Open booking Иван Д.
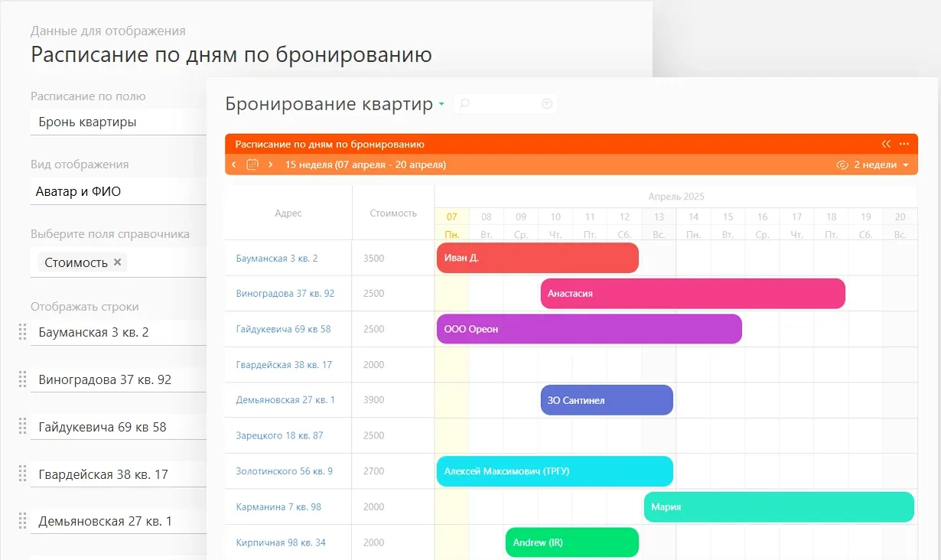 tap(537, 258)
